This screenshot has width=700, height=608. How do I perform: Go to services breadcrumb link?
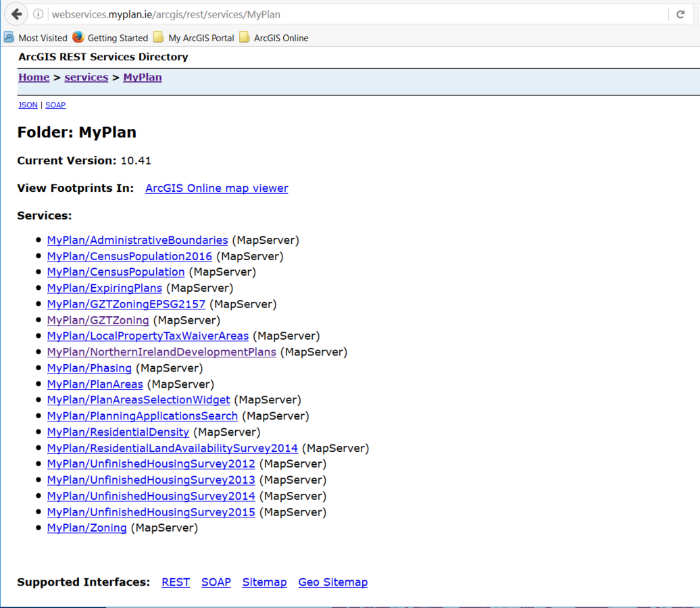click(86, 77)
